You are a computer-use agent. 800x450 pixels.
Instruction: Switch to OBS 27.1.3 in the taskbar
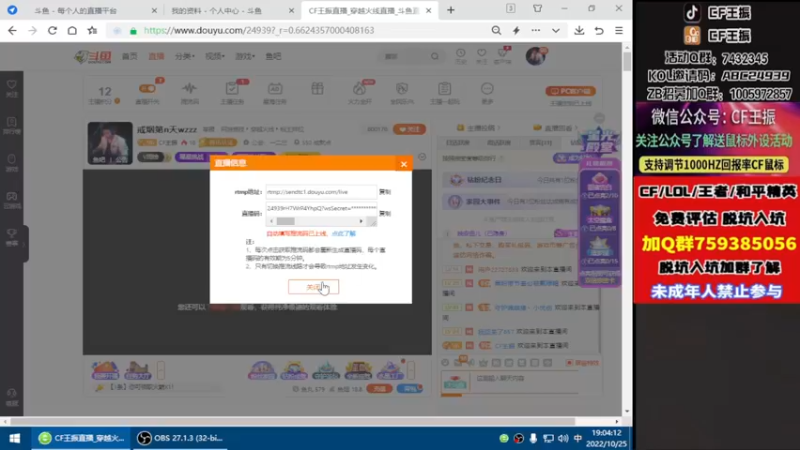click(x=181, y=438)
